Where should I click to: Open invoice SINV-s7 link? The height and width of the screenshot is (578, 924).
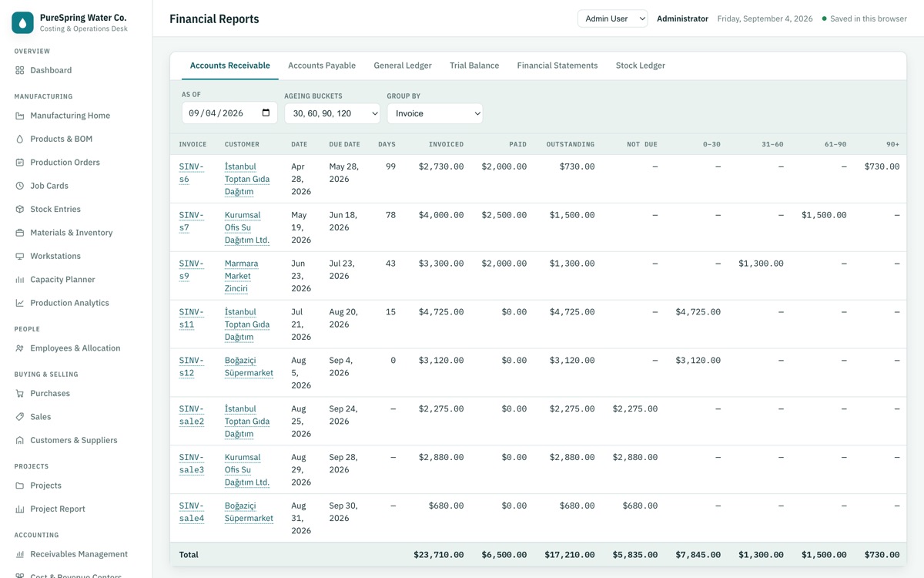coord(192,221)
